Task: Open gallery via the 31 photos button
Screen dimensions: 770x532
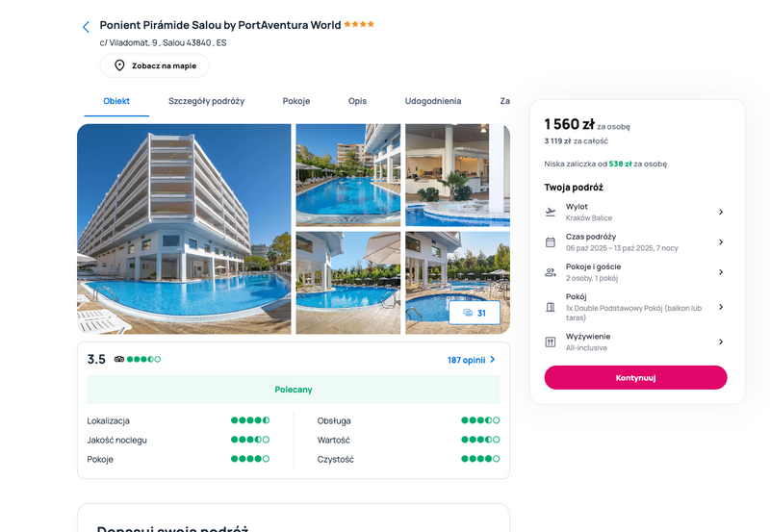Action: (x=475, y=313)
